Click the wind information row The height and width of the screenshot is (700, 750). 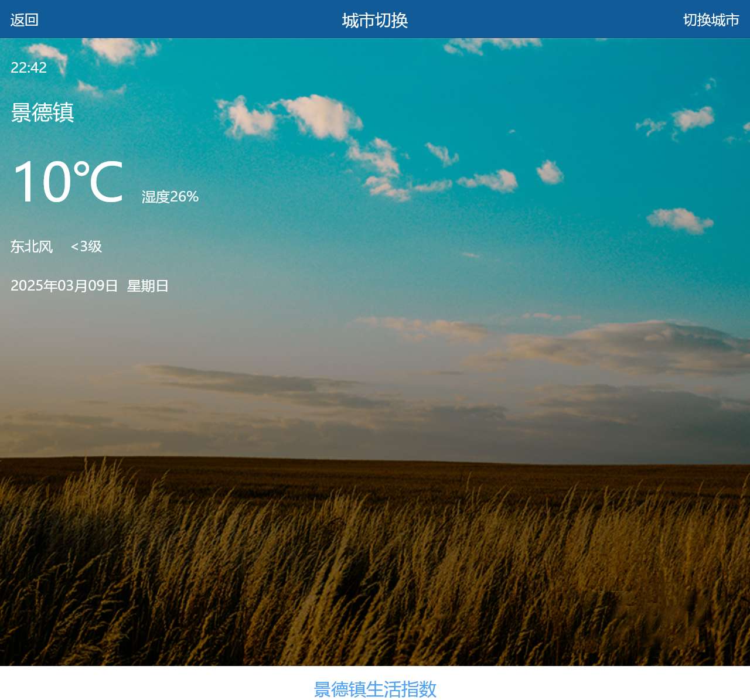56,247
